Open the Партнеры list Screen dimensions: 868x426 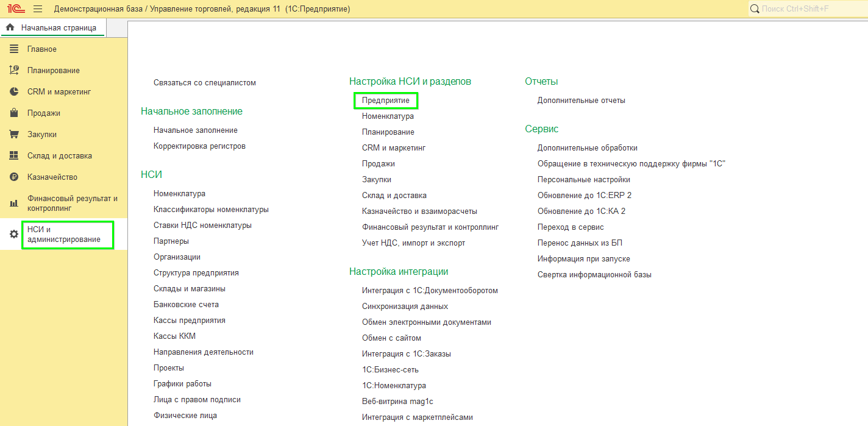pos(171,241)
